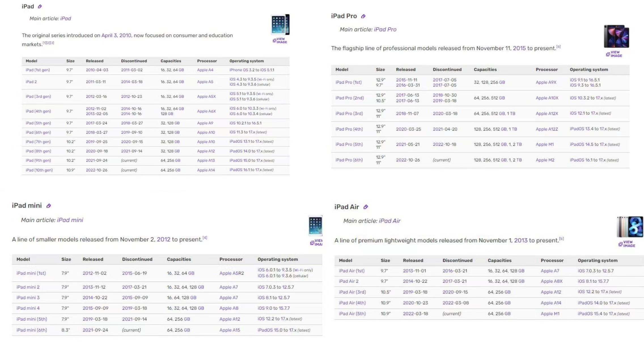Image resolution: width=644 pixels, height=362 pixels.
Task: Open the iPad Air (5th) model link
Action: coord(352,314)
